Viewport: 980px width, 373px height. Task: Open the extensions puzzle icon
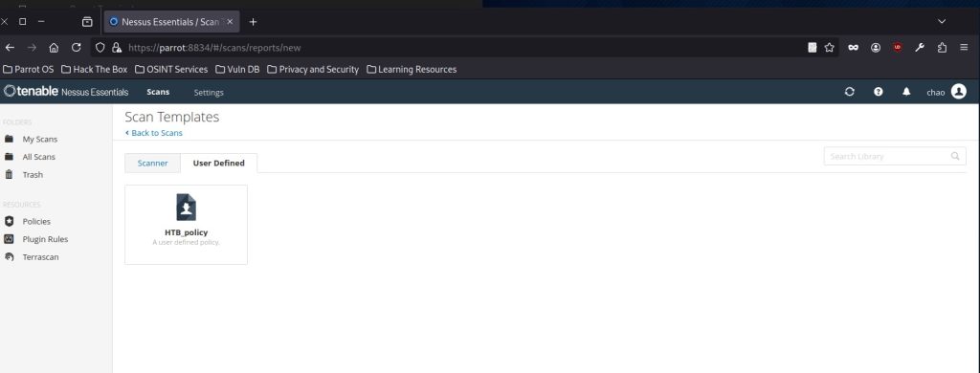click(x=942, y=48)
